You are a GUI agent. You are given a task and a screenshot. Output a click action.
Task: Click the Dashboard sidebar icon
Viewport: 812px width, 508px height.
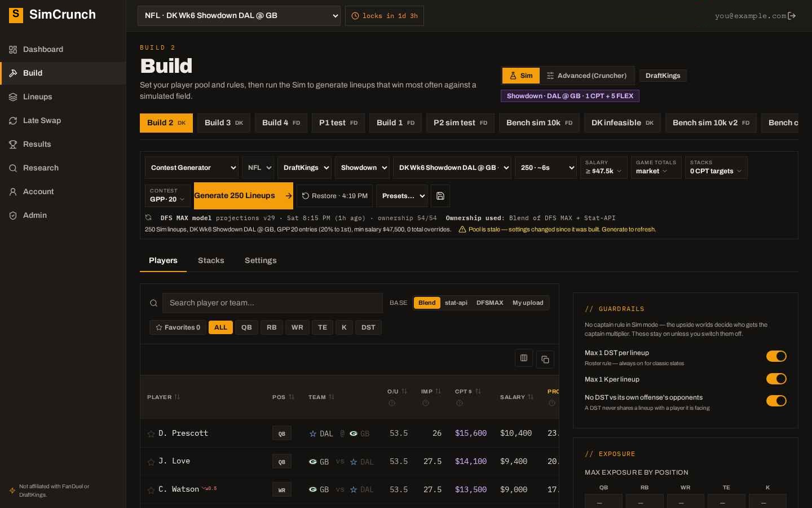(13, 50)
